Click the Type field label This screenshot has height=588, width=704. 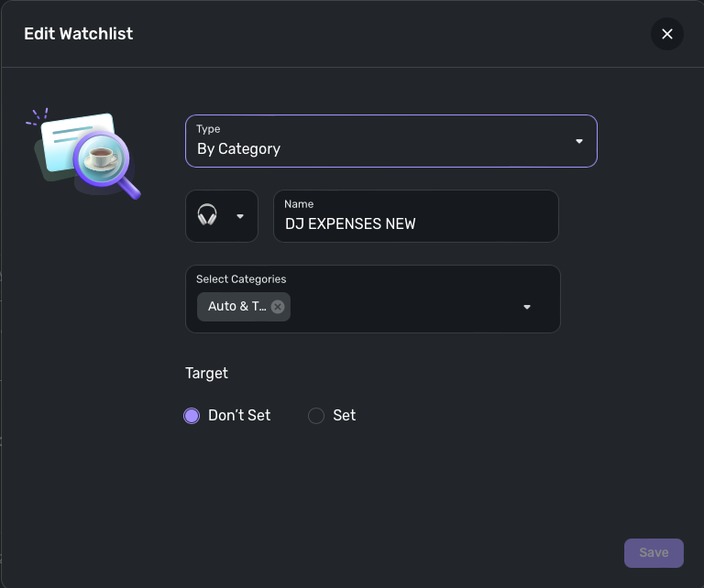coord(208,129)
